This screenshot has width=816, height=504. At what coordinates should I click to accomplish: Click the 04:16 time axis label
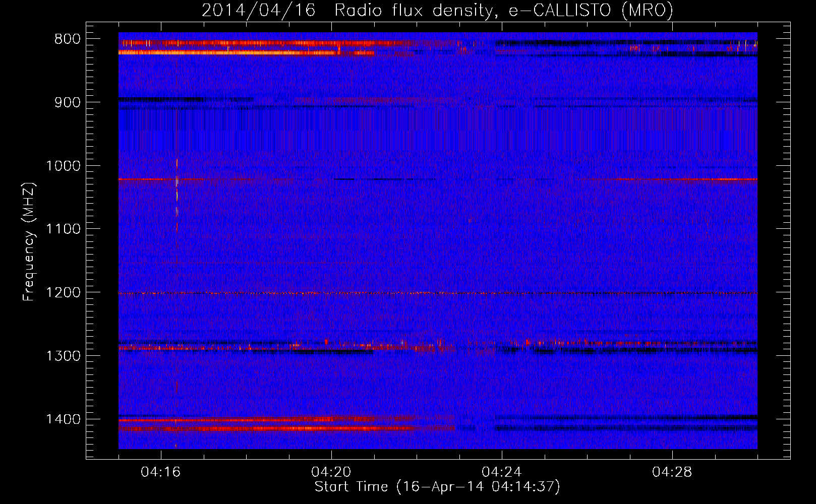tap(161, 472)
